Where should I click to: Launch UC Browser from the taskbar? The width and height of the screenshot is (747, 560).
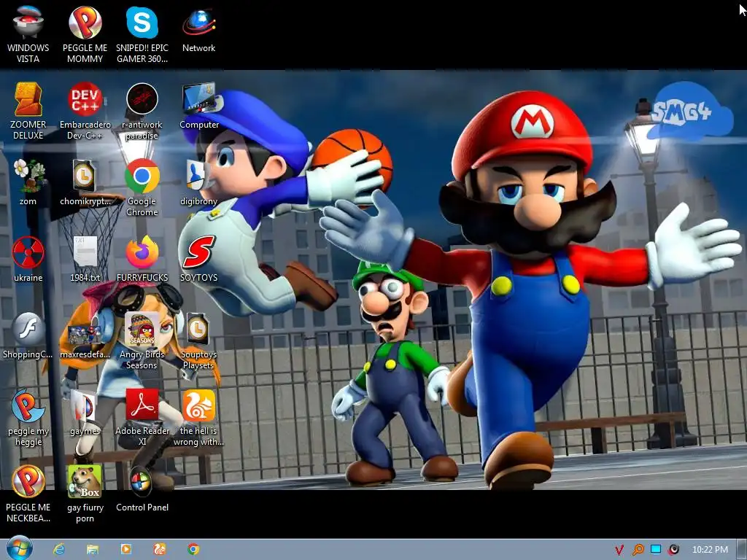pyautogui.click(x=159, y=549)
